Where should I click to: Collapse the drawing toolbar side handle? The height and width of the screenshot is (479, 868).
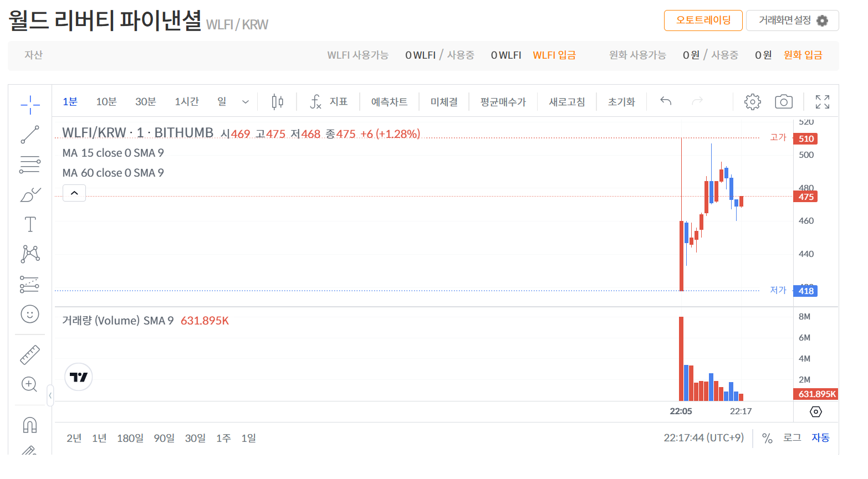(50, 395)
